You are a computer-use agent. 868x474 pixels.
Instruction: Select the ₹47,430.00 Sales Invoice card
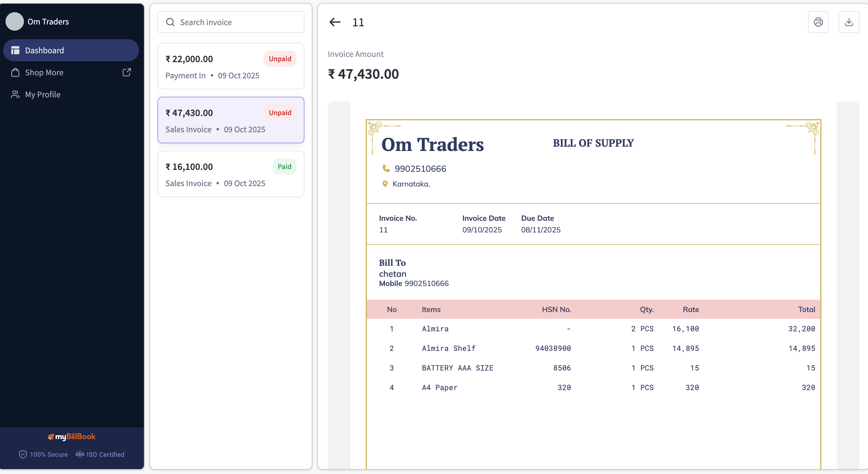click(x=231, y=120)
